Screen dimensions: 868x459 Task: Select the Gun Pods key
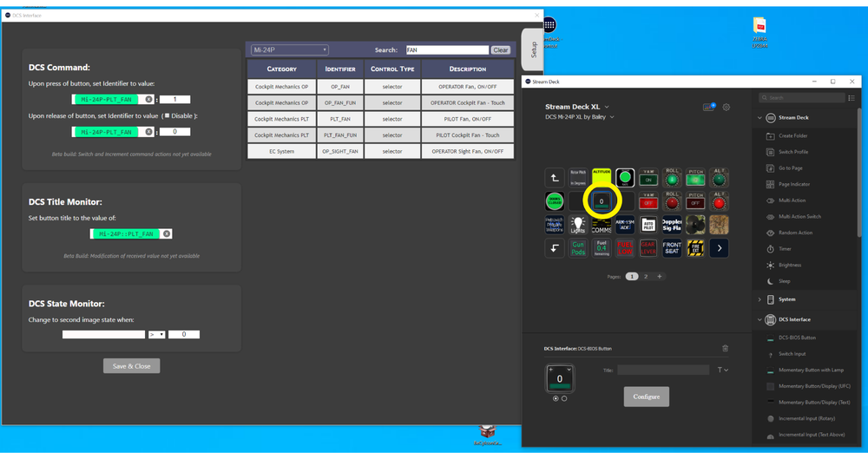click(578, 248)
